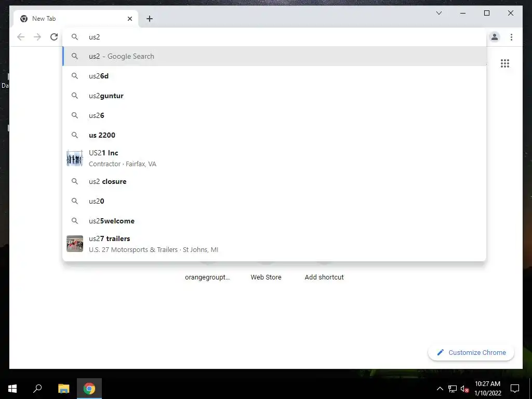Viewport: 532px width, 399px height.
Task: Open a new tab with the plus button
Action: click(150, 19)
